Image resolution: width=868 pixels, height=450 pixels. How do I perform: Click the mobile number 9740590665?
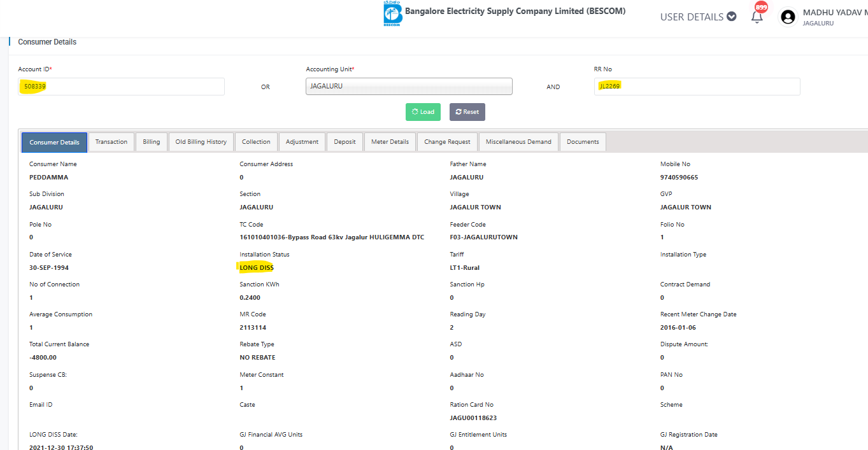(679, 178)
